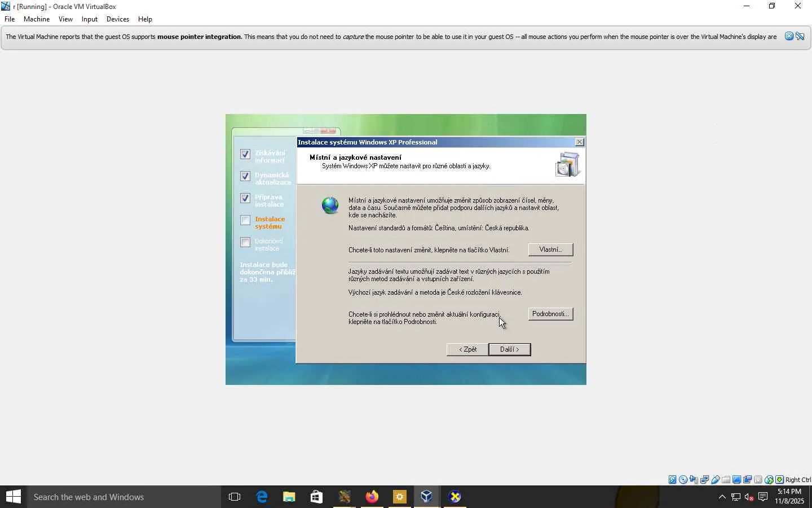Click the Search the web and Windows box
This screenshot has width=812, height=508.
tap(124, 497)
